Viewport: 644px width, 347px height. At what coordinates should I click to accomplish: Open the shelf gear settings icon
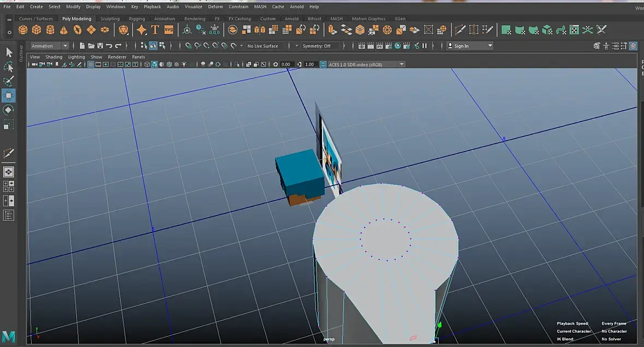click(x=9, y=32)
